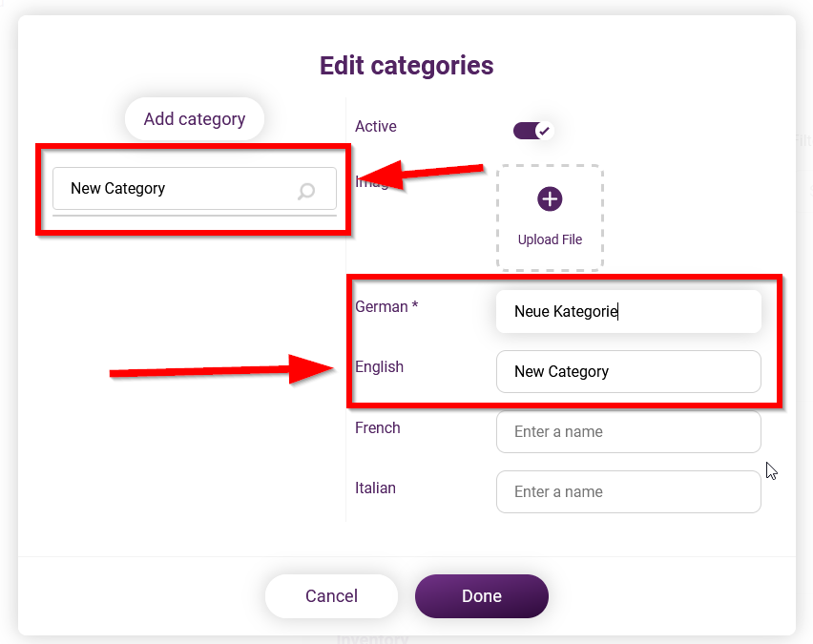Focus the category search field
Image resolution: width=813 pixels, height=644 pixels.
click(x=195, y=188)
